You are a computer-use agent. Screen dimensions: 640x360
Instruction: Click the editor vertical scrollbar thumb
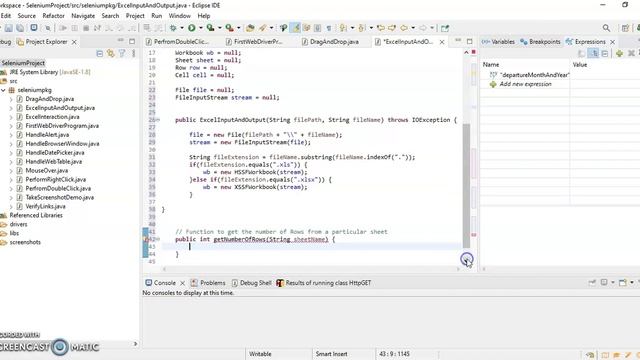tap(467, 186)
